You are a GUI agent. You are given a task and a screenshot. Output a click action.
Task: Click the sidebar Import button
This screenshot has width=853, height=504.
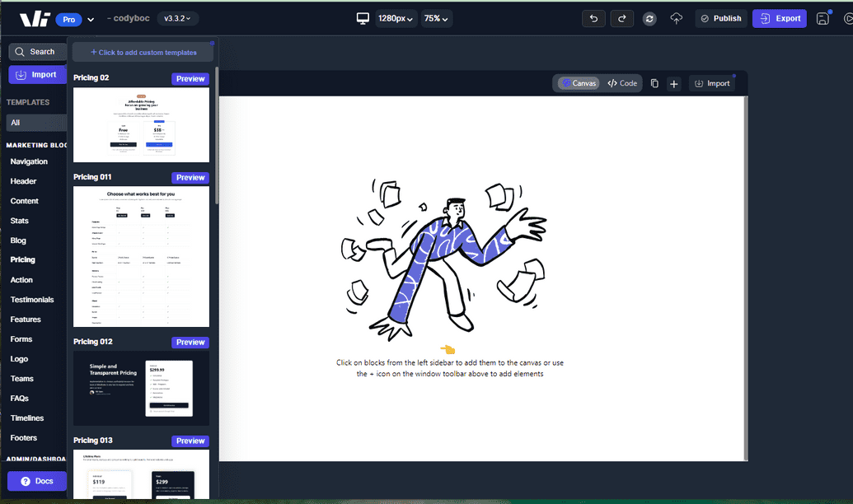coord(38,74)
